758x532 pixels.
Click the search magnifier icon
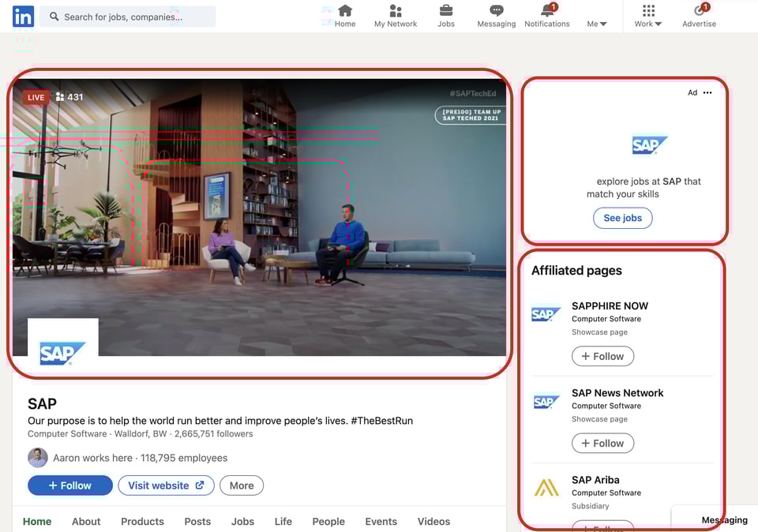[54, 17]
